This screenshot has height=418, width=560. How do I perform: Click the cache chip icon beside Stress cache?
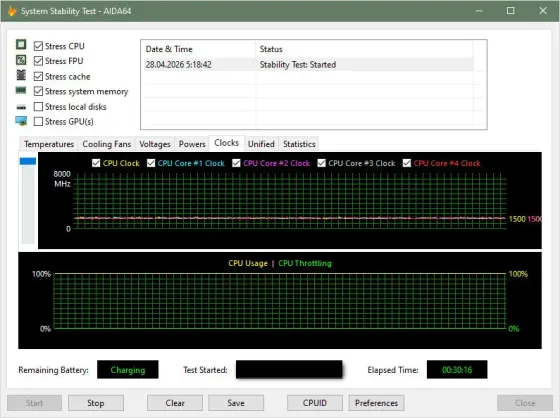click(21, 75)
